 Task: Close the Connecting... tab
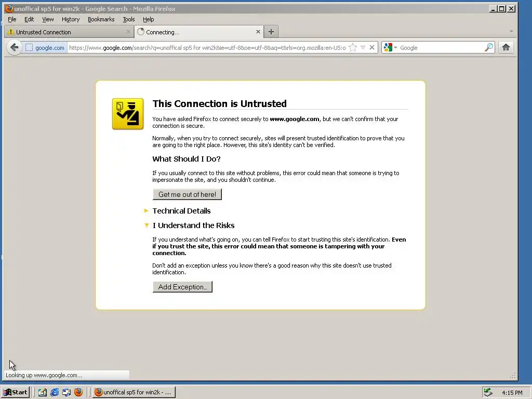[258, 32]
